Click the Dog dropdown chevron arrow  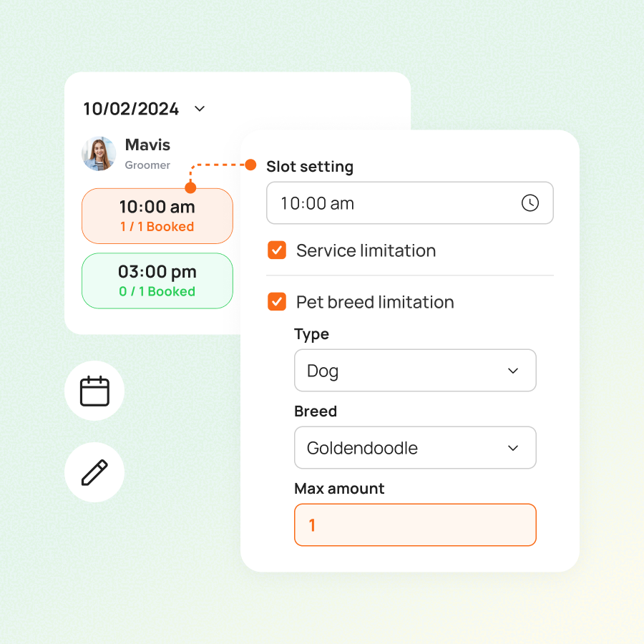tap(513, 371)
